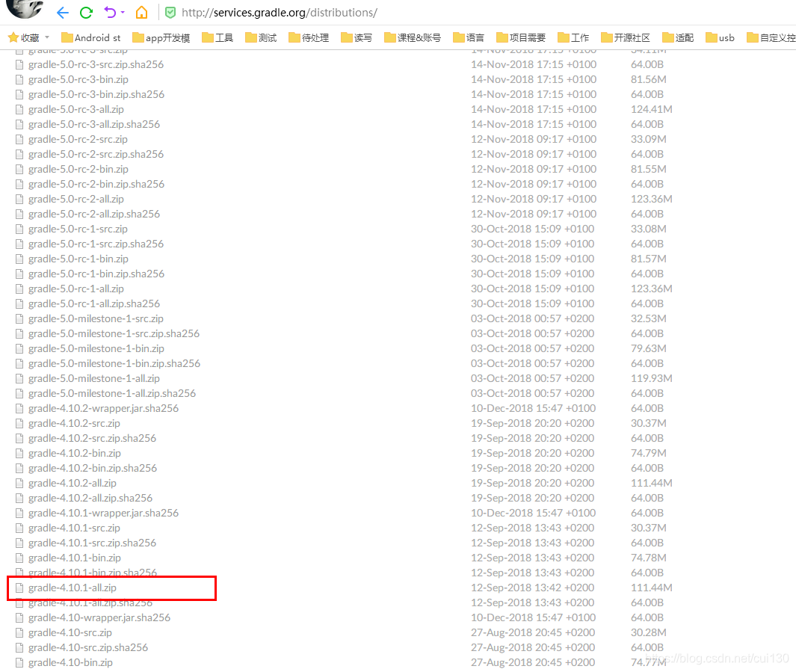Open gradle-5.0-rc-2-src.zip.sha256 link
Viewport: 796px width, 672px height.
(96, 154)
